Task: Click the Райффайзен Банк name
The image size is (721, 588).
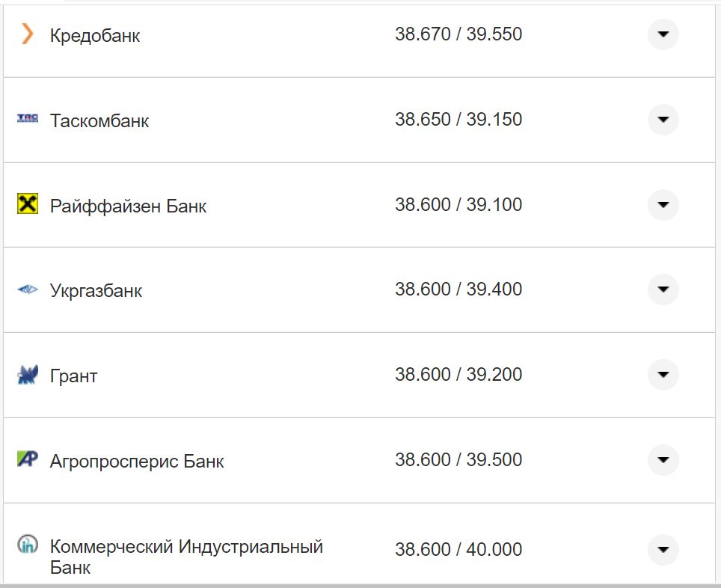Action: (x=127, y=205)
